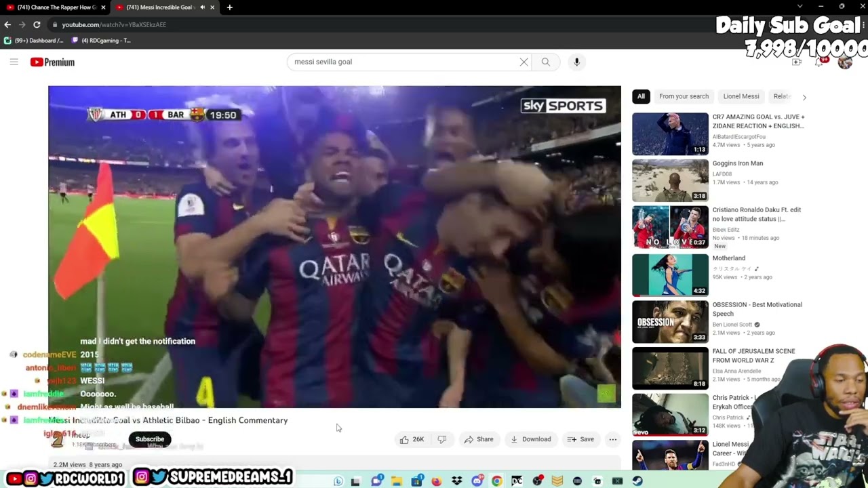The width and height of the screenshot is (868, 488).
Task: Open the Cristiano Ronaldo Daku edit thumbnail
Action: coord(670,228)
